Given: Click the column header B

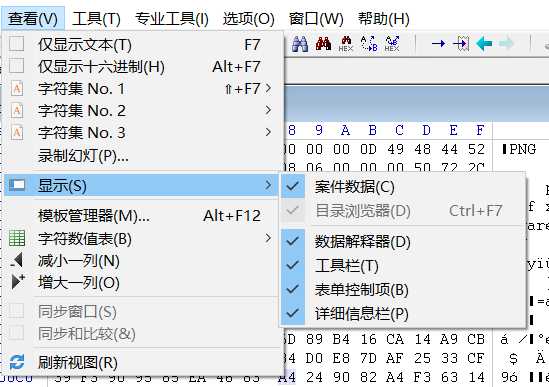Looking at the screenshot, I should point(372,130).
